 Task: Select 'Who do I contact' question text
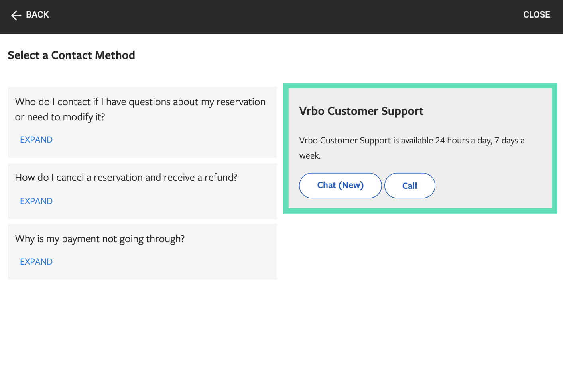140,110
